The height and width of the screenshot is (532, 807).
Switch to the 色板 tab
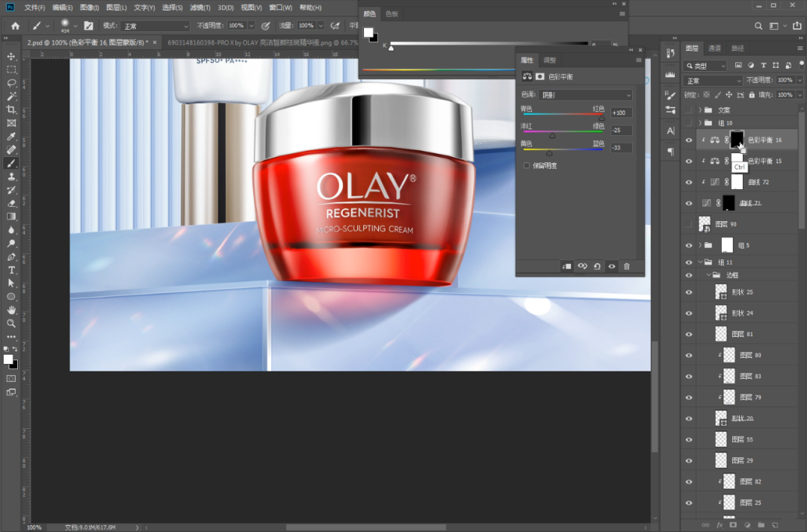click(x=392, y=14)
